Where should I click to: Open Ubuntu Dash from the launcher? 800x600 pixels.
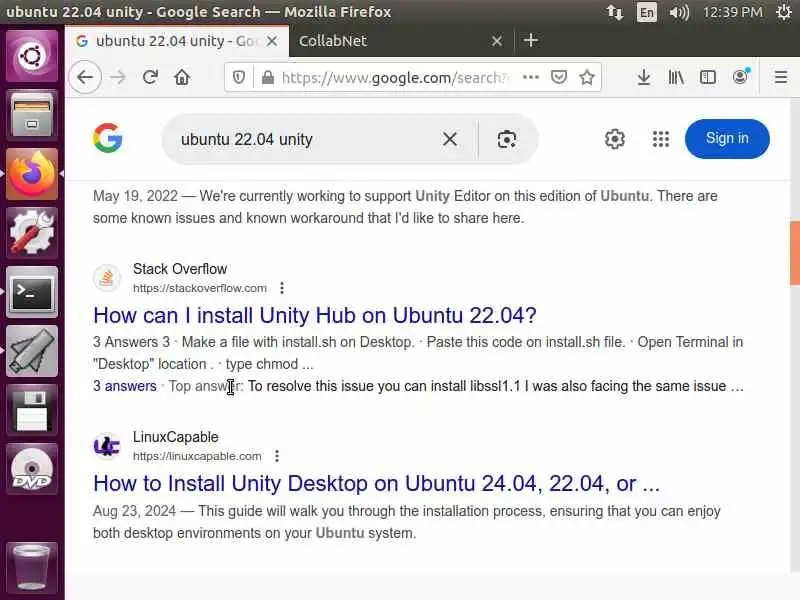coord(32,56)
